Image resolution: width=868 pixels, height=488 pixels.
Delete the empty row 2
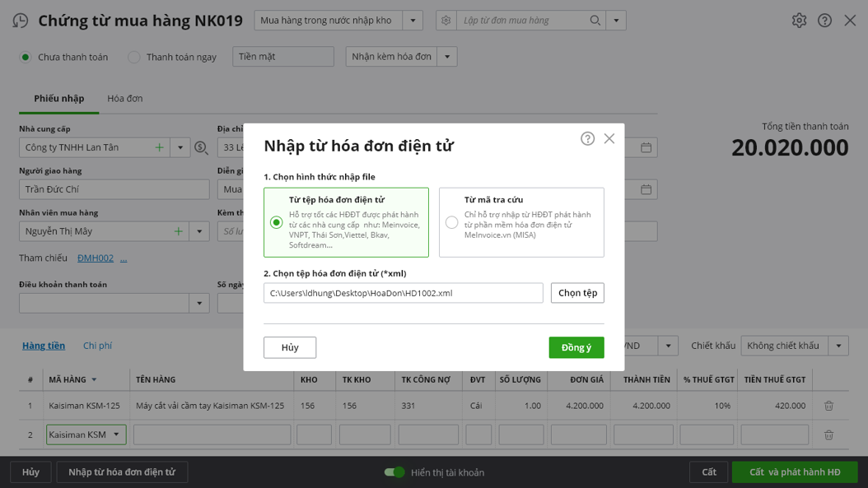(x=828, y=435)
